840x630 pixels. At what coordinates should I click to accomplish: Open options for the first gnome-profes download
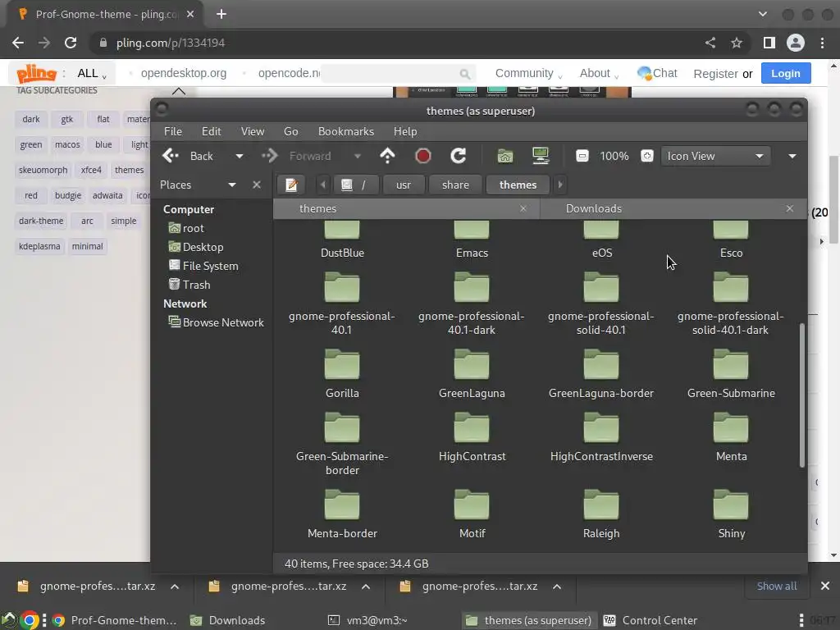[175, 587]
